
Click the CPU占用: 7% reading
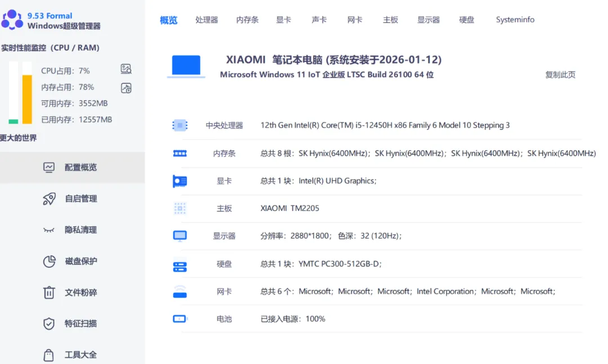(x=65, y=71)
